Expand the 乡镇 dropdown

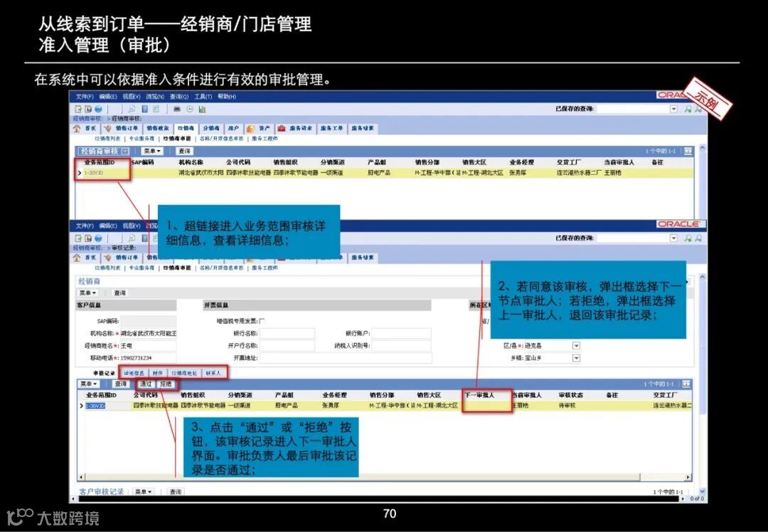[x=577, y=358]
